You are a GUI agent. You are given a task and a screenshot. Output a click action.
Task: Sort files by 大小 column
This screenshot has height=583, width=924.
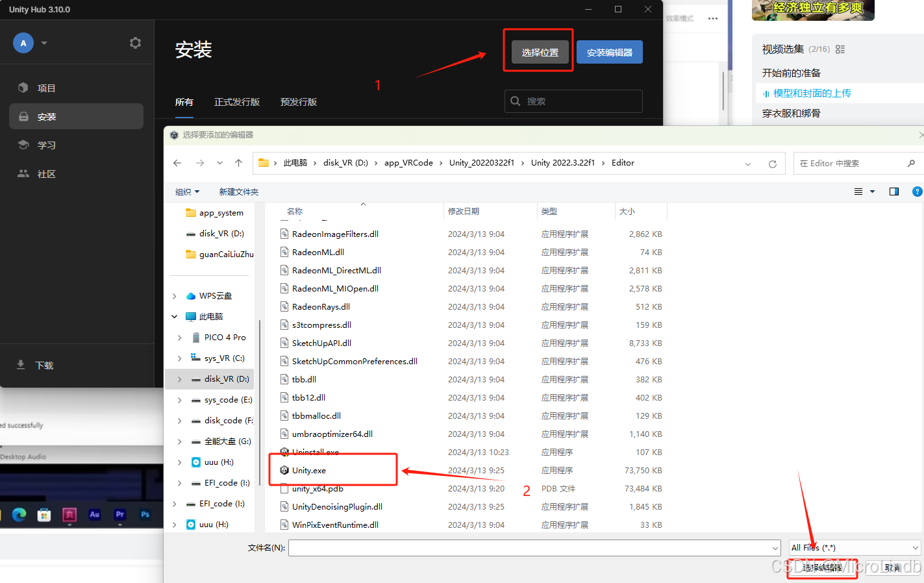[627, 211]
